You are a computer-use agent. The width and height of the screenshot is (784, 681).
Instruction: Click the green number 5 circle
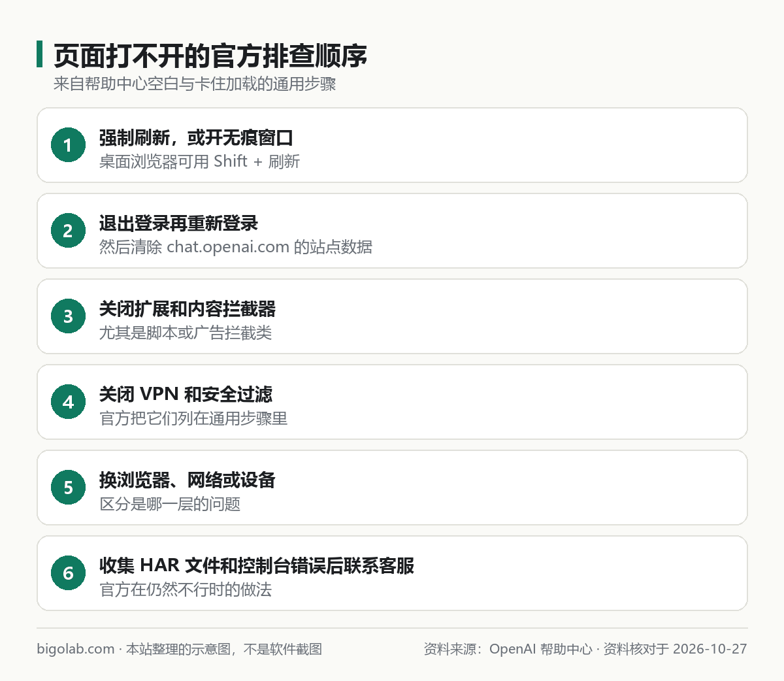tap(68, 488)
